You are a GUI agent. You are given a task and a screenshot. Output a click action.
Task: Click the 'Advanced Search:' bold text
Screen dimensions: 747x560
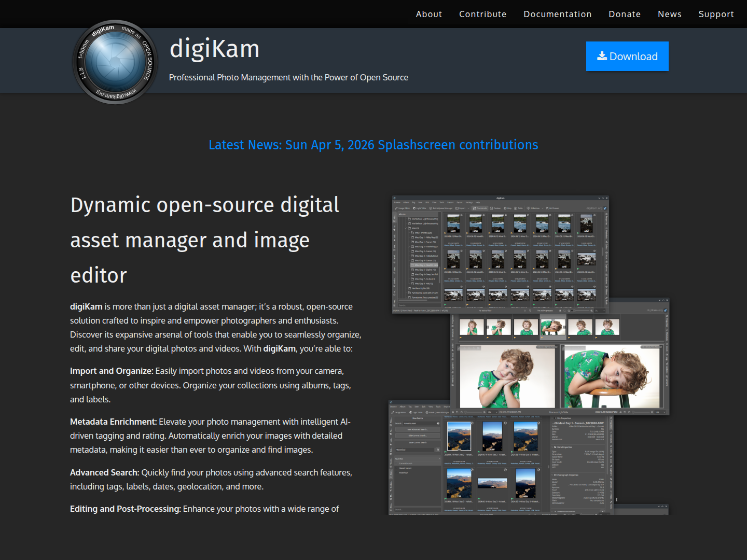(104, 473)
